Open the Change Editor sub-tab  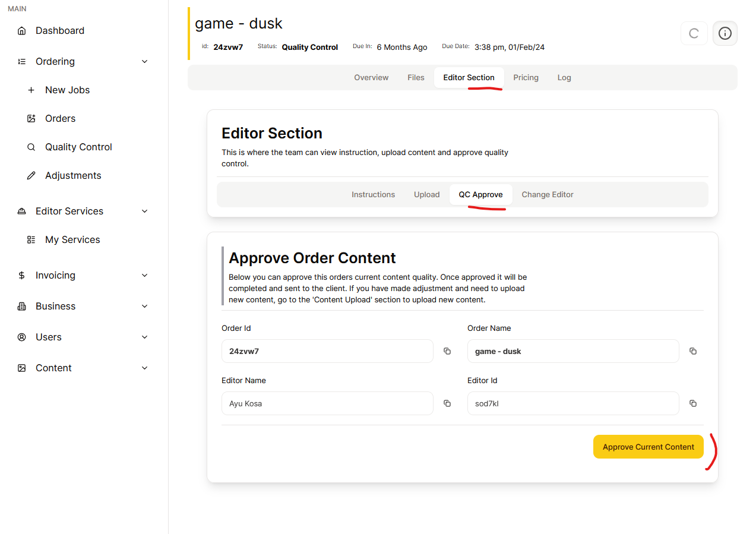pyautogui.click(x=547, y=195)
